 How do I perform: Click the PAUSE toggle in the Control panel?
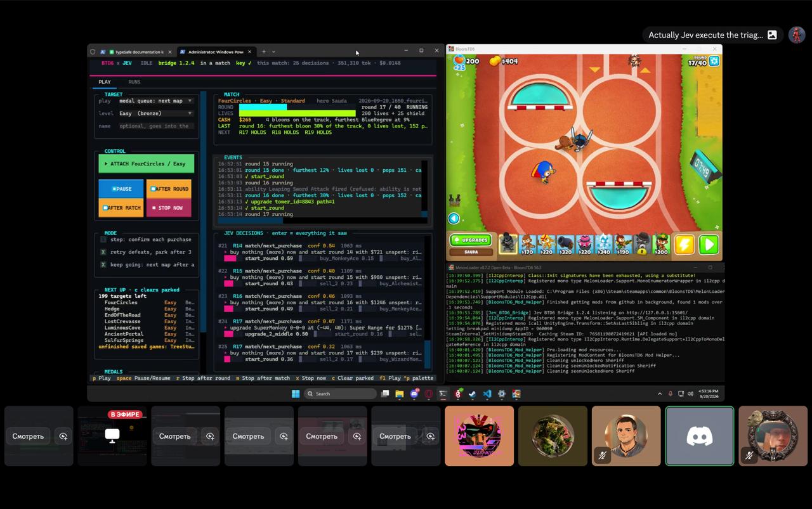point(121,189)
